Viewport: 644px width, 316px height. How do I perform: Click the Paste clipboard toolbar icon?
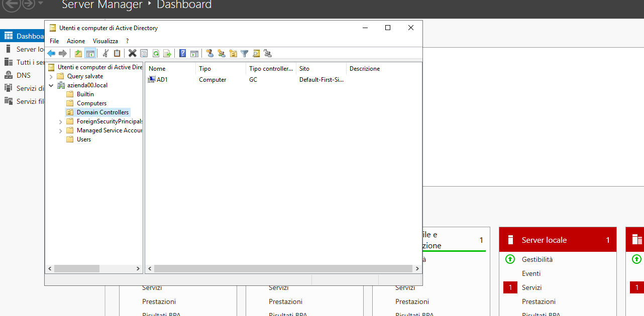point(117,53)
